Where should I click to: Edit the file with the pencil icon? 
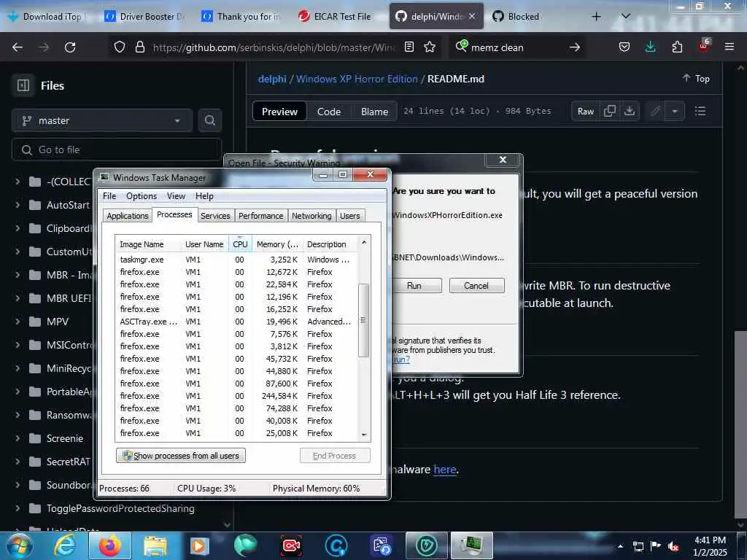[656, 111]
